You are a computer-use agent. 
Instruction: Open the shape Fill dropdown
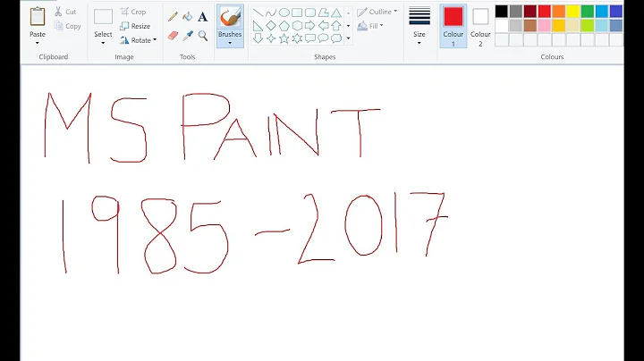click(370, 26)
